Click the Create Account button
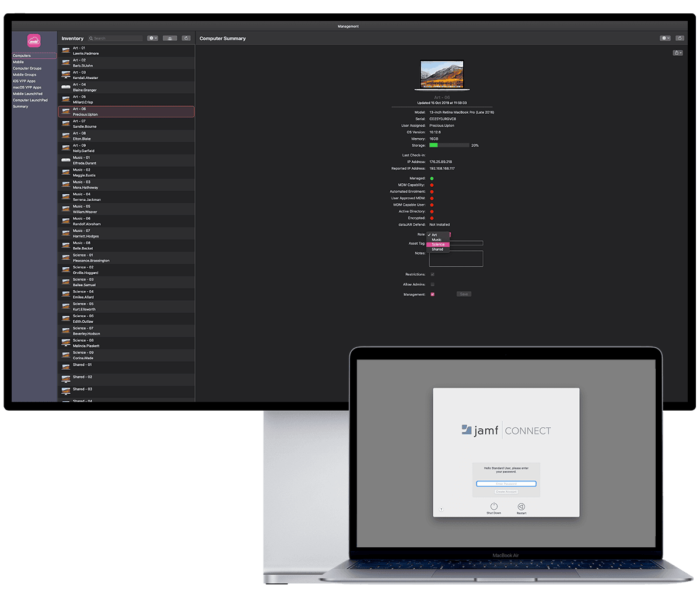The width and height of the screenshot is (700, 598). (506, 492)
